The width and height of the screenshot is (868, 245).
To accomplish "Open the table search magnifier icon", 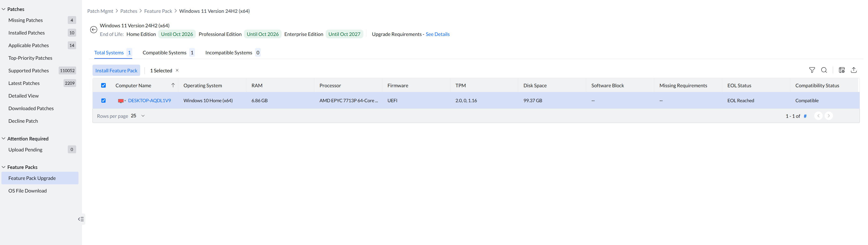I will (x=824, y=70).
